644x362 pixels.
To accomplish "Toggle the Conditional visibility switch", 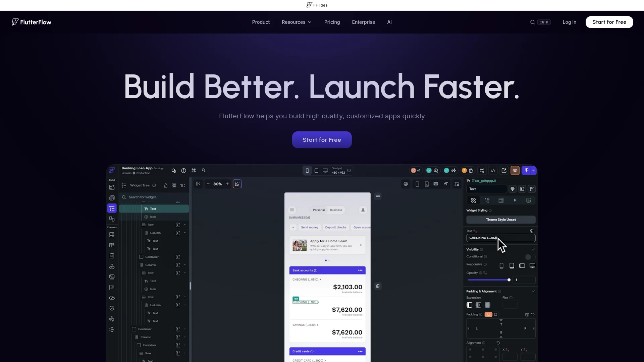I will tap(530, 257).
